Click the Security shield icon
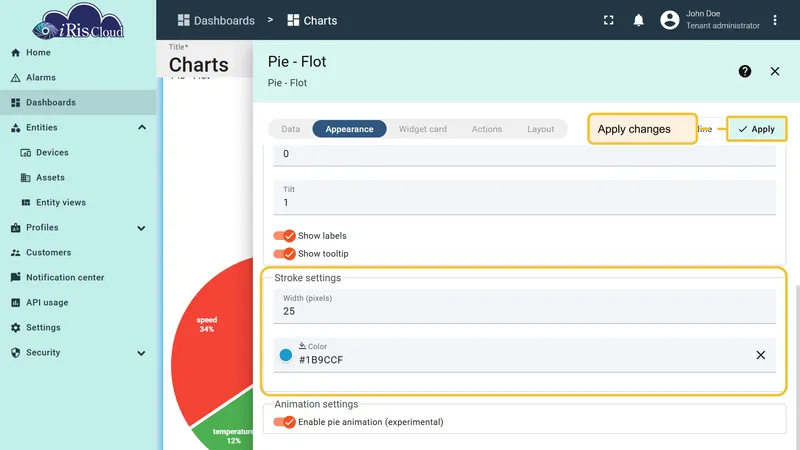This screenshot has width=800, height=450. 15,353
